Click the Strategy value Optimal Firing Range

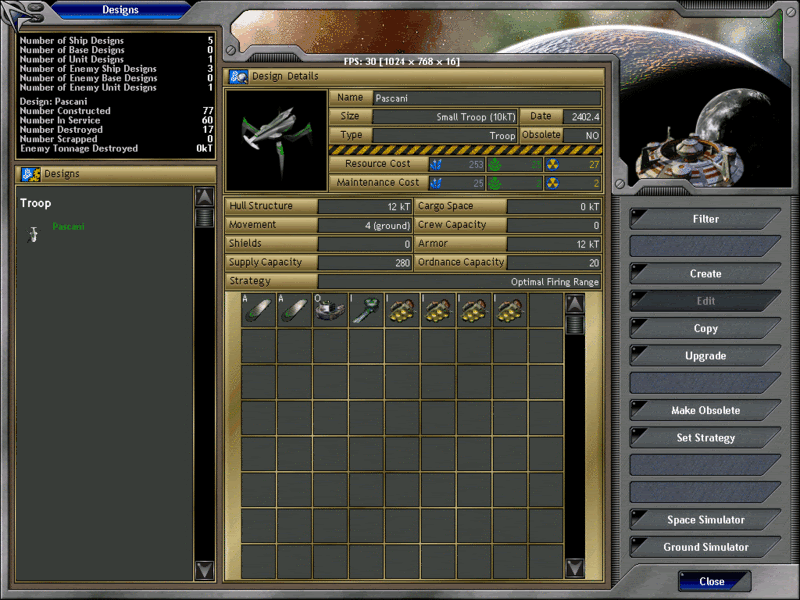click(x=459, y=282)
